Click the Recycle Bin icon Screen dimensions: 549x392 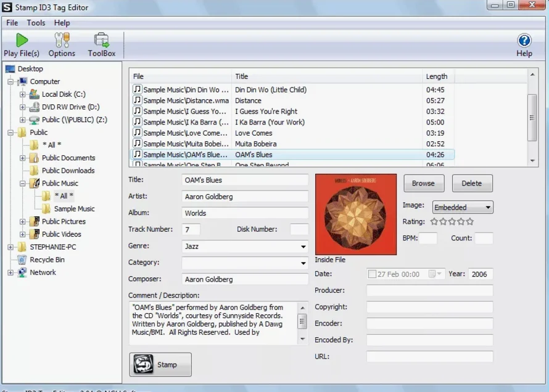coord(22,259)
